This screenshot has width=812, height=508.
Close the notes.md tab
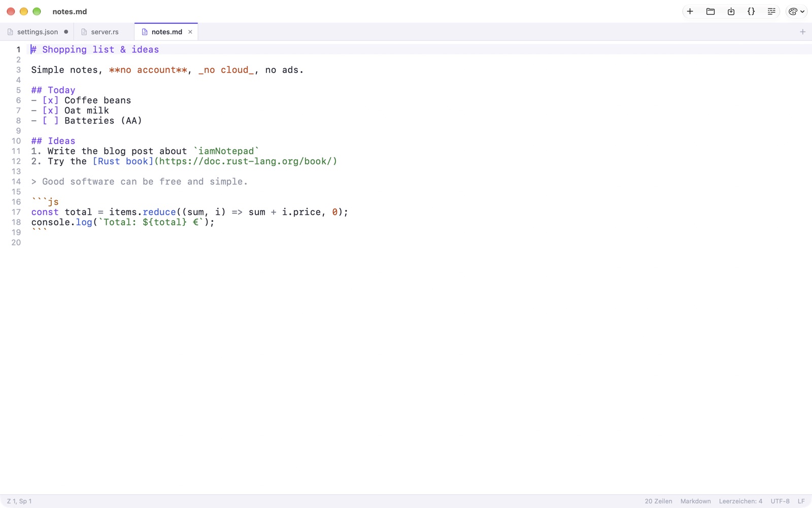click(x=190, y=32)
